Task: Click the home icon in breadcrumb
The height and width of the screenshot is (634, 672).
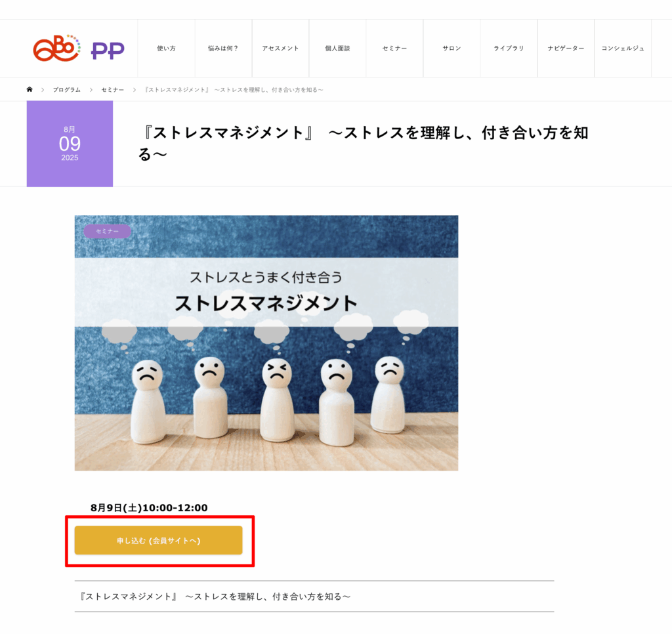Action: pyautogui.click(x=30, y=89)
